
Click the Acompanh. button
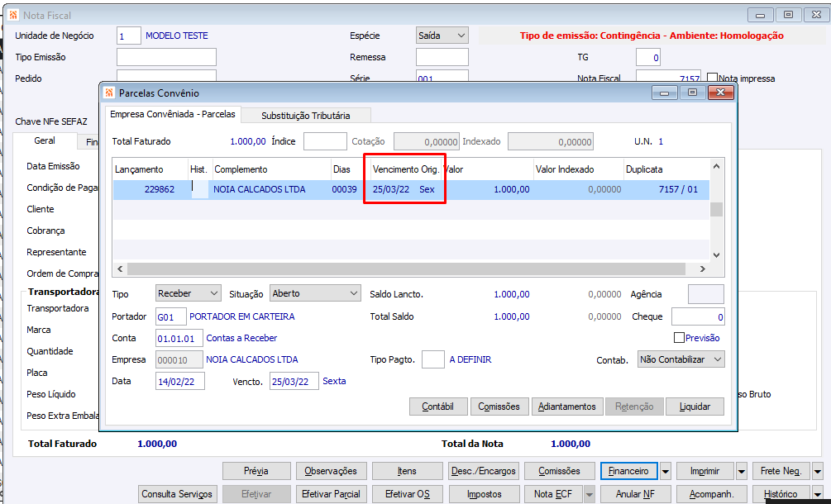pyautogui.click(x=711, y=494)
